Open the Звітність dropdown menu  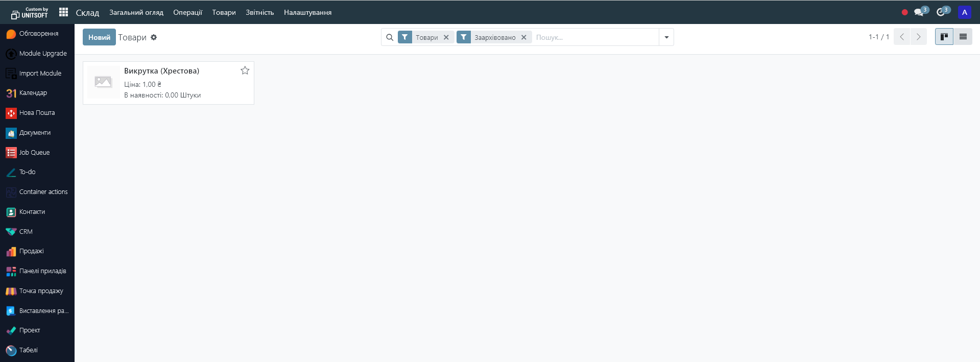pyautogui.click(x=259, y=12)
